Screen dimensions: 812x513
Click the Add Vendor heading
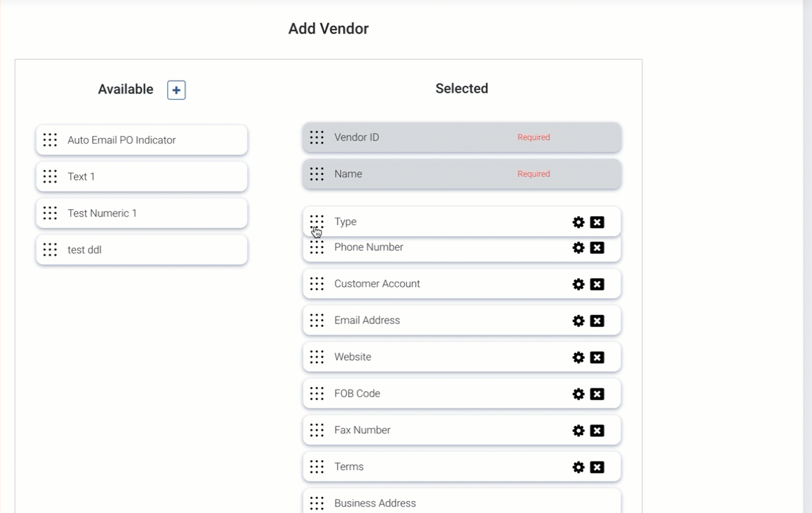(x=329, y=29)
